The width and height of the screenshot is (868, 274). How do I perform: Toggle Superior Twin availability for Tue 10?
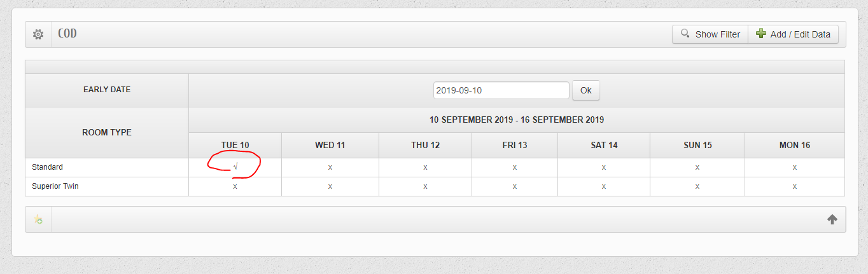235,186
